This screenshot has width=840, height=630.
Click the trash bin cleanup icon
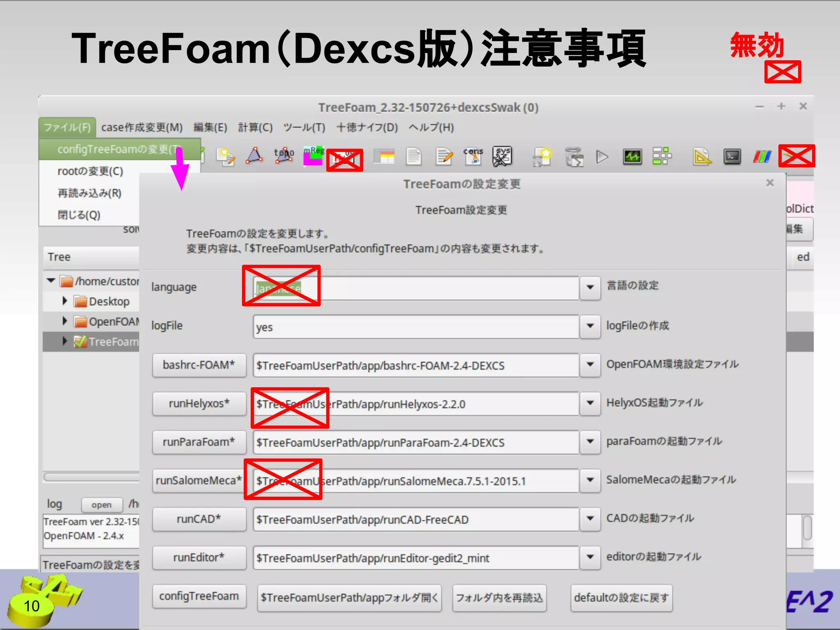[x=574, y=157]
